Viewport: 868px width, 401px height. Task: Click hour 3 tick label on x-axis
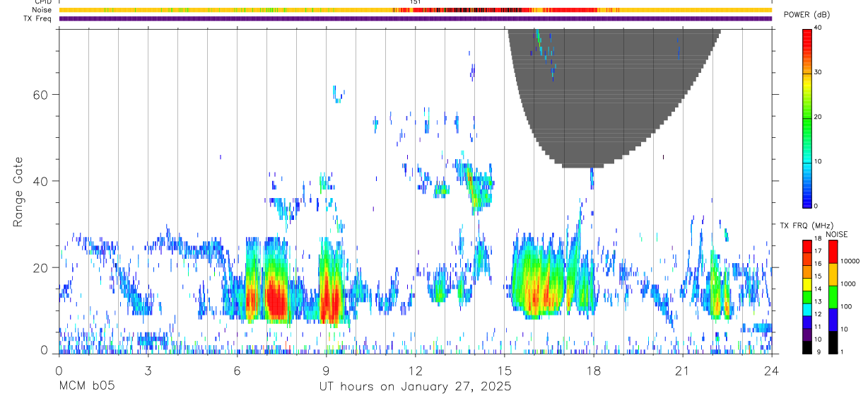[x=148, y=370]
